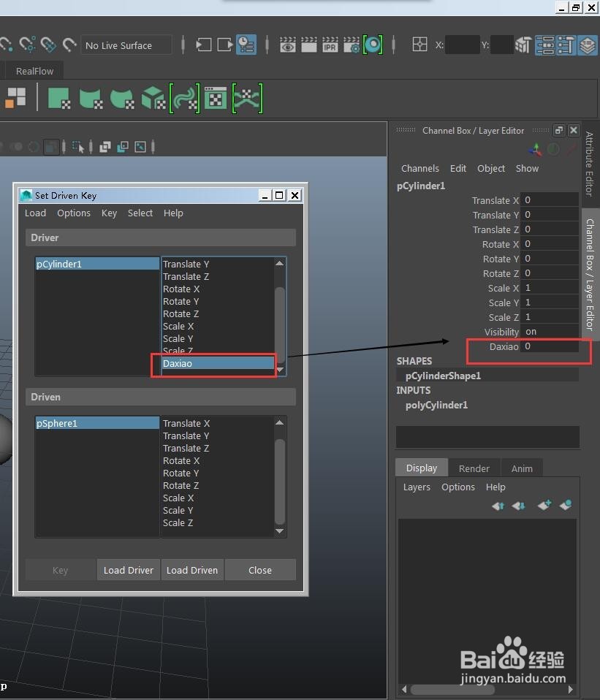Open the Key menu in Set Driven Key
Image resolution: width=600 pixels, height=700 pixels.
point(109,213)
